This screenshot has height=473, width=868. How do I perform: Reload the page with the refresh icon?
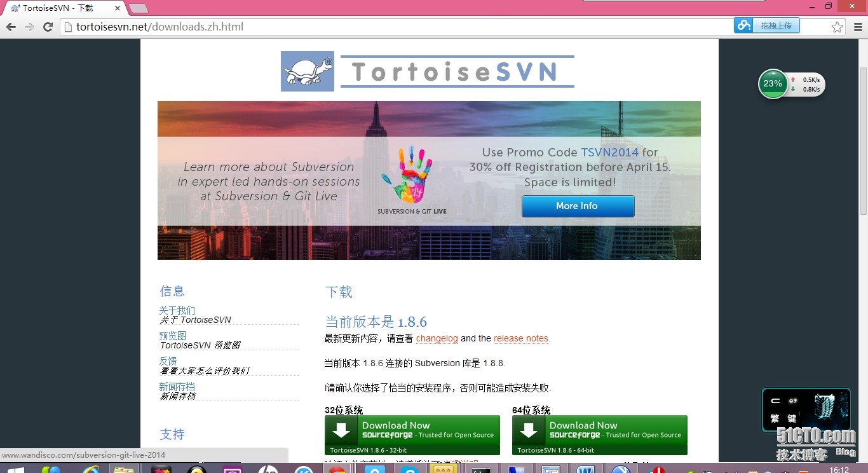click(48, 27)
